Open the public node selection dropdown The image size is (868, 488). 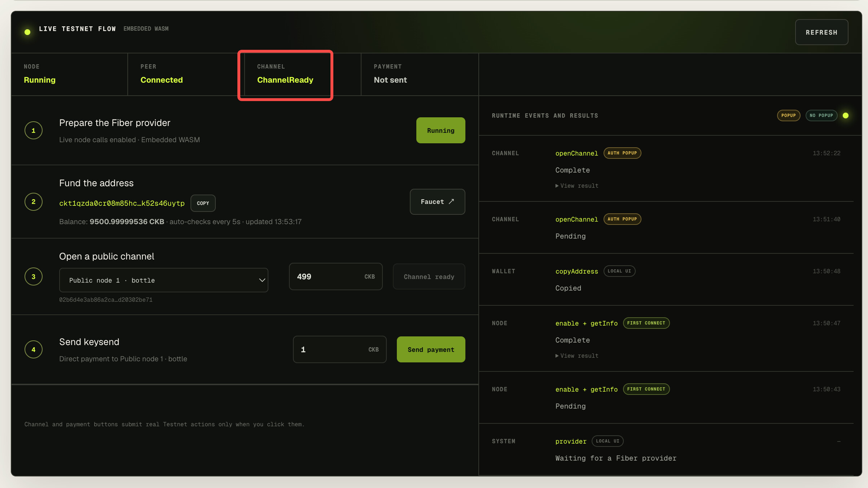pos(163,280)
